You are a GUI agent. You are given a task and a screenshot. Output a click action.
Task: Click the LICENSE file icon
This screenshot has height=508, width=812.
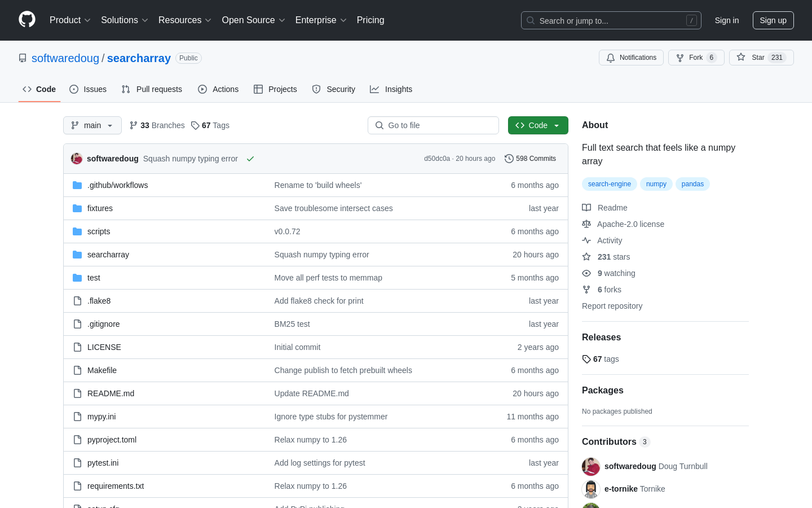pos(77,347)
